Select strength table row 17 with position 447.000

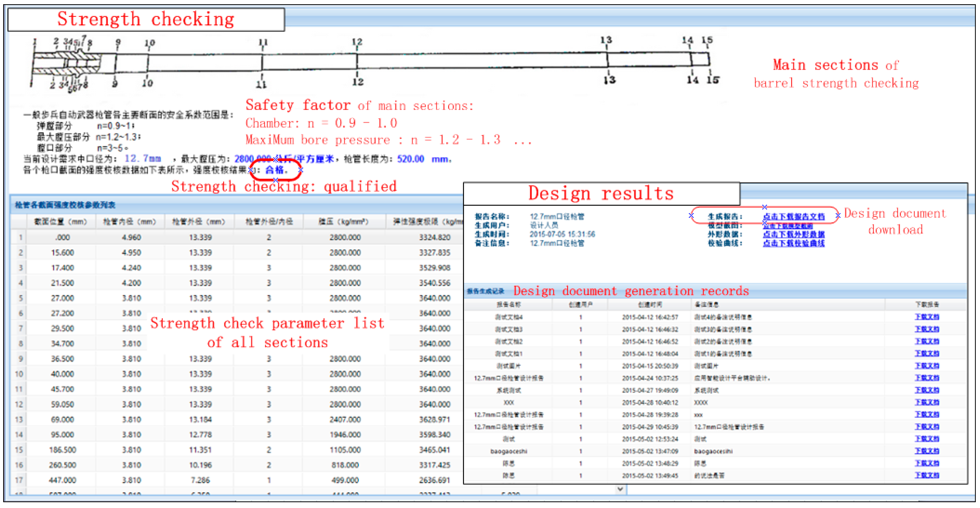(62, 480)
